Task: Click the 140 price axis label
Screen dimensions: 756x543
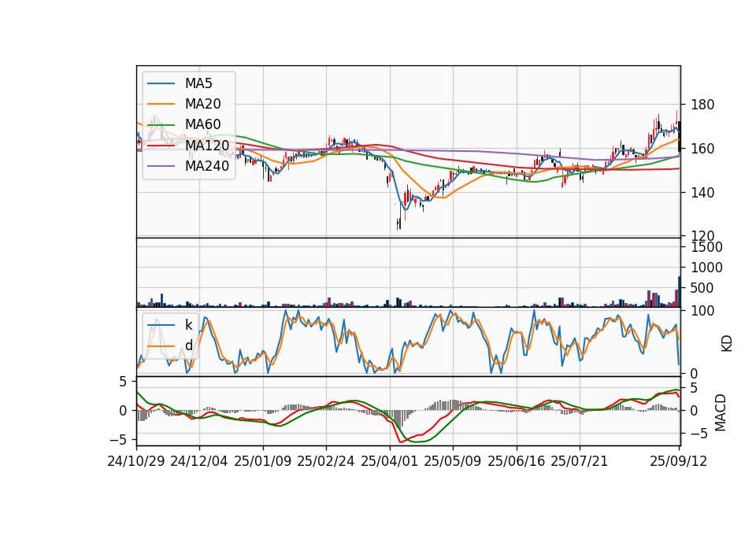Action: (702, 192)
